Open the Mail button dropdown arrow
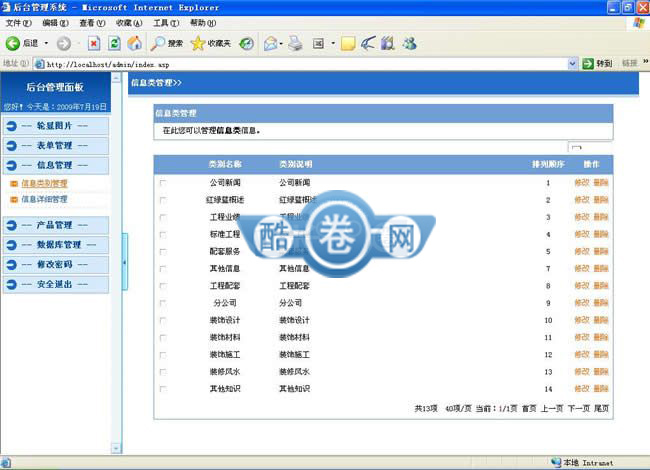Screen dimensions: 650x470 pos(281,44)
